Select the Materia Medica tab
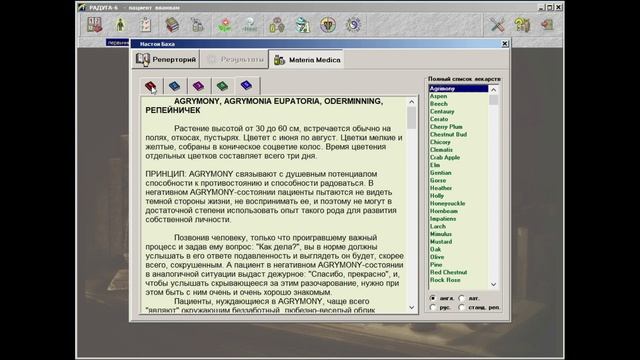Image resolution: width=640 pixels, height=360 pixels. pyautogui.click(x=306, y=60)
